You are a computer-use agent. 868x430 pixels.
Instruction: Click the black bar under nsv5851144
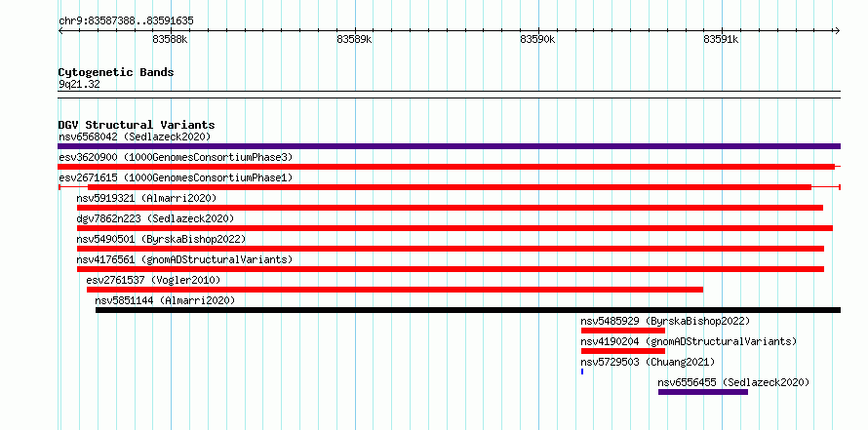pyautogui.click(x=468, y=310)
